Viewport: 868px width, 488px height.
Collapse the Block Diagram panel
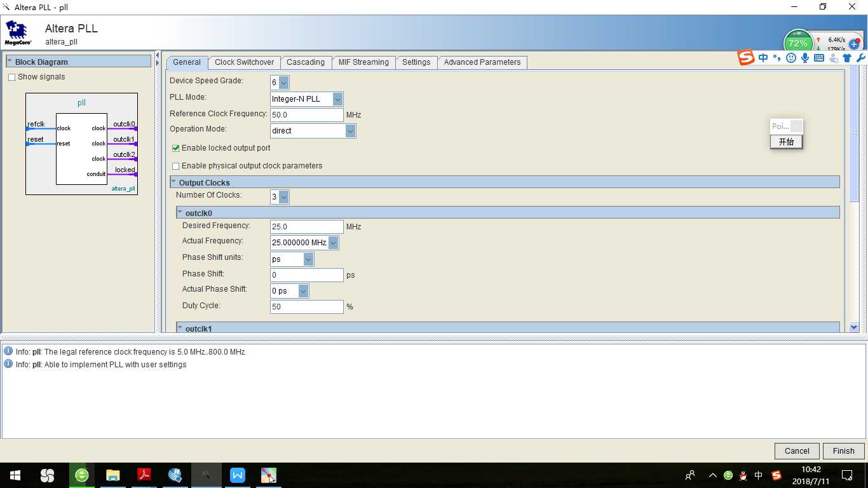[x=10, y=62]
